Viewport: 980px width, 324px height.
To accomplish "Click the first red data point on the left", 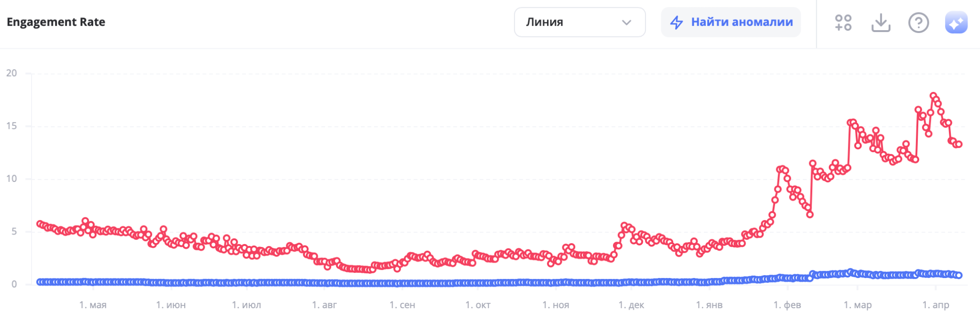I will click(40, 223).
